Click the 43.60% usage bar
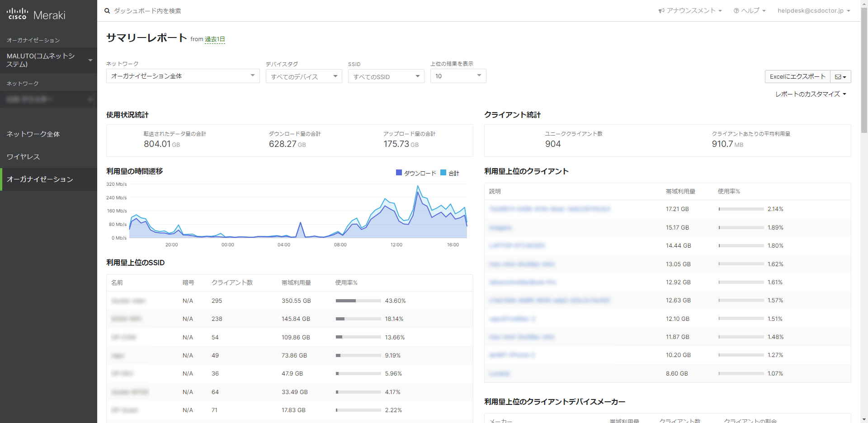The image size is (868, 423). click(x=359, y=301)
